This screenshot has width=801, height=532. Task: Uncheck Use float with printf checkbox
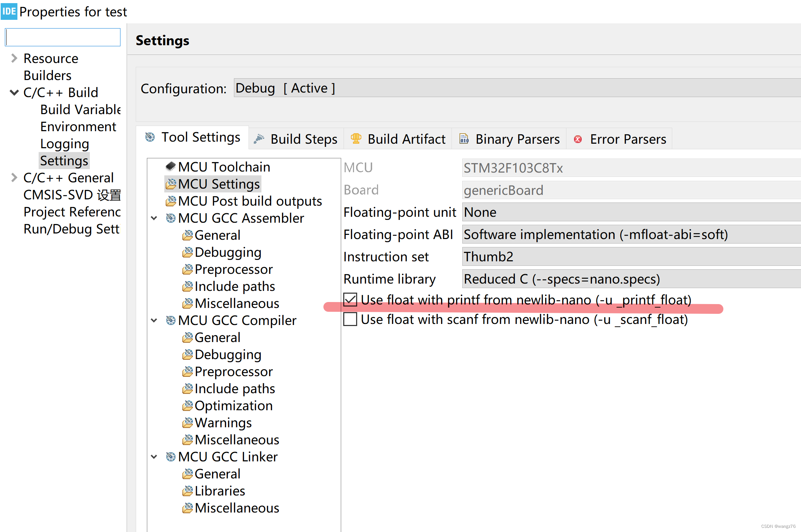point(350,300)
